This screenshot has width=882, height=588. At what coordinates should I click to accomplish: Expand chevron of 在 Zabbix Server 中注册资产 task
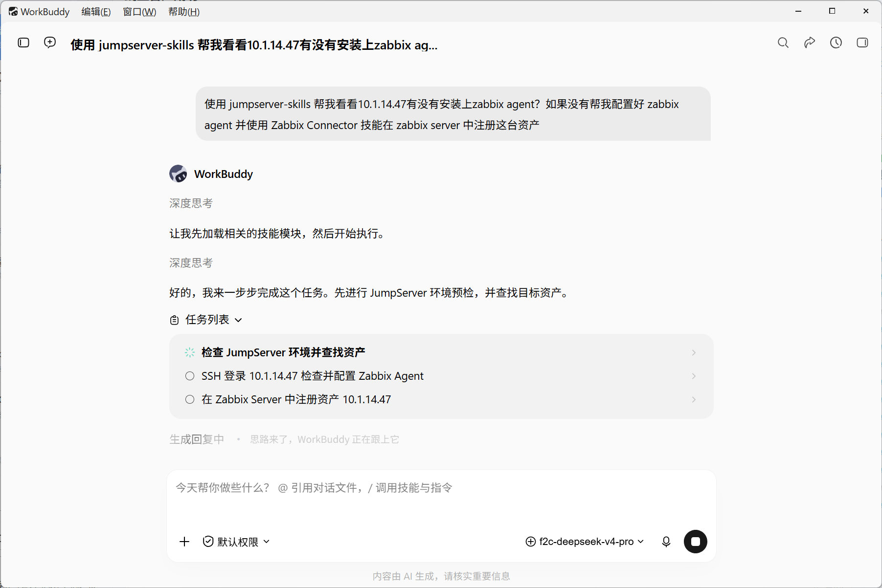point(694,399)
